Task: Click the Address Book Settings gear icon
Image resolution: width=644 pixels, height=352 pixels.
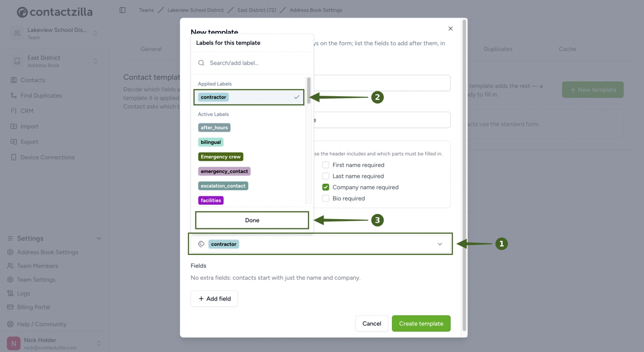Action: (x=10, y=252)
